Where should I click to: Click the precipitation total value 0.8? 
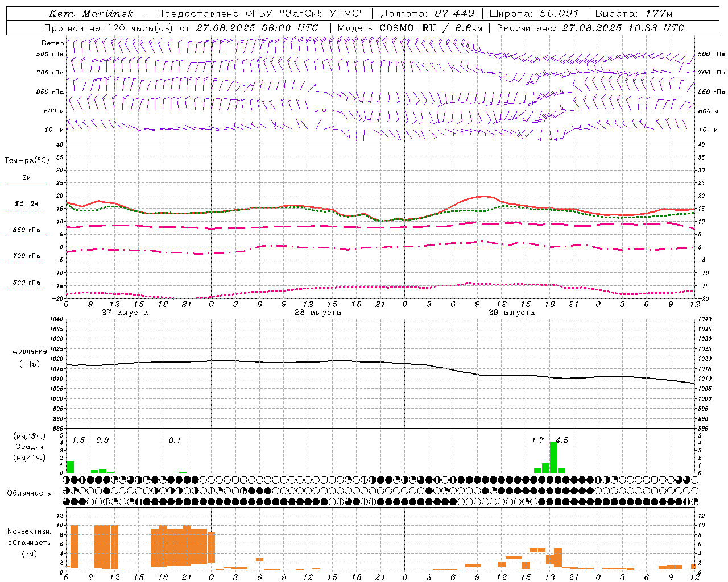point(102,440)
